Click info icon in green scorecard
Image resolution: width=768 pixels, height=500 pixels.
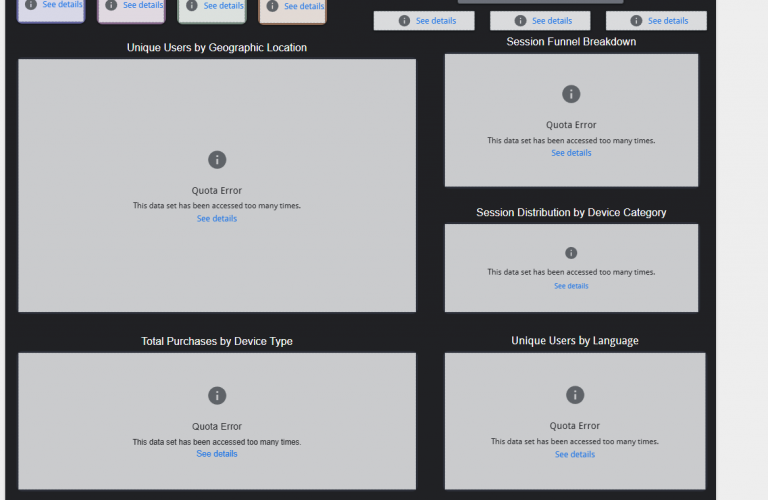point(192,5)
